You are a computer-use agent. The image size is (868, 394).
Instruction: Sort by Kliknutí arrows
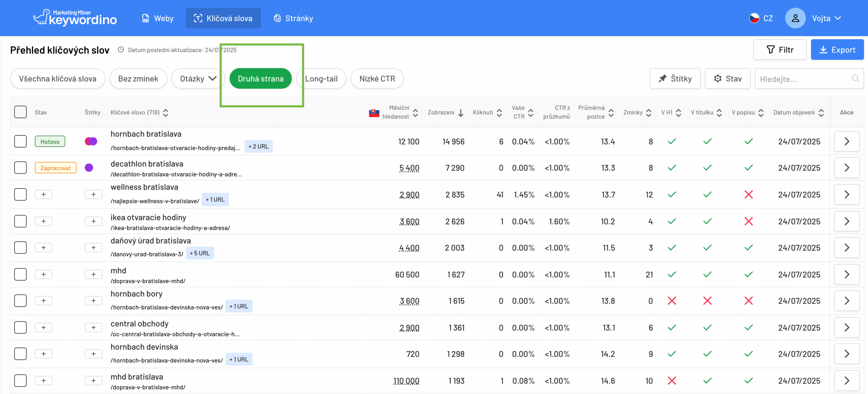[499, 113]
